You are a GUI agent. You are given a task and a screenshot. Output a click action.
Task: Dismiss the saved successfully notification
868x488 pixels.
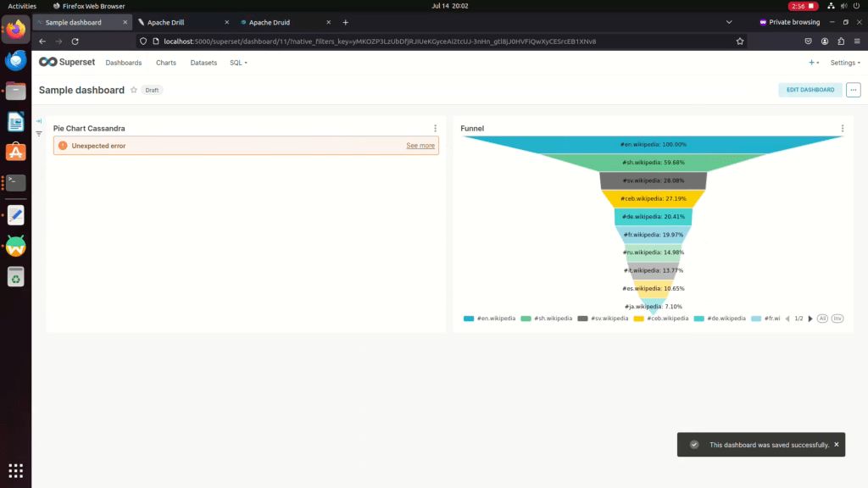coord(836,444)
